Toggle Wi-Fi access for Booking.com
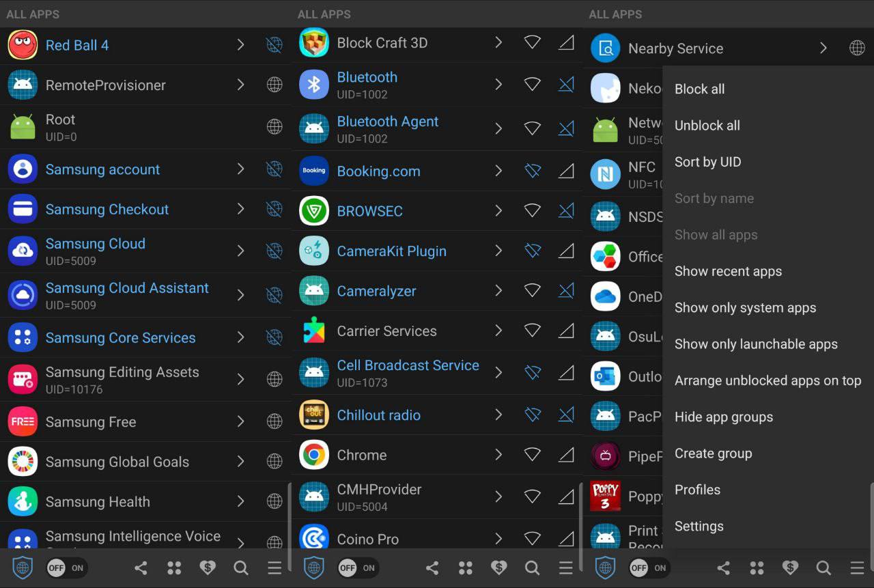 [533, 171]
